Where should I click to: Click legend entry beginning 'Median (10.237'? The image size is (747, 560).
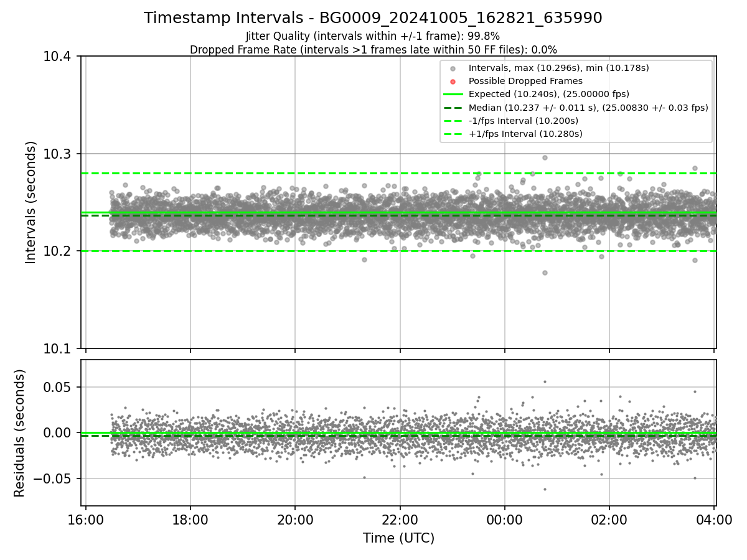coord(588,108)
